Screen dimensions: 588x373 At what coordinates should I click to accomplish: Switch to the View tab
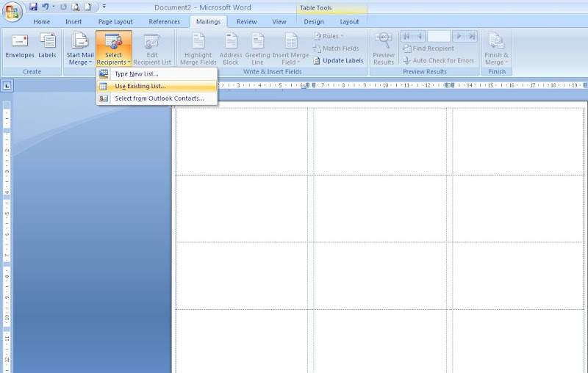click(x=279, y=22)
